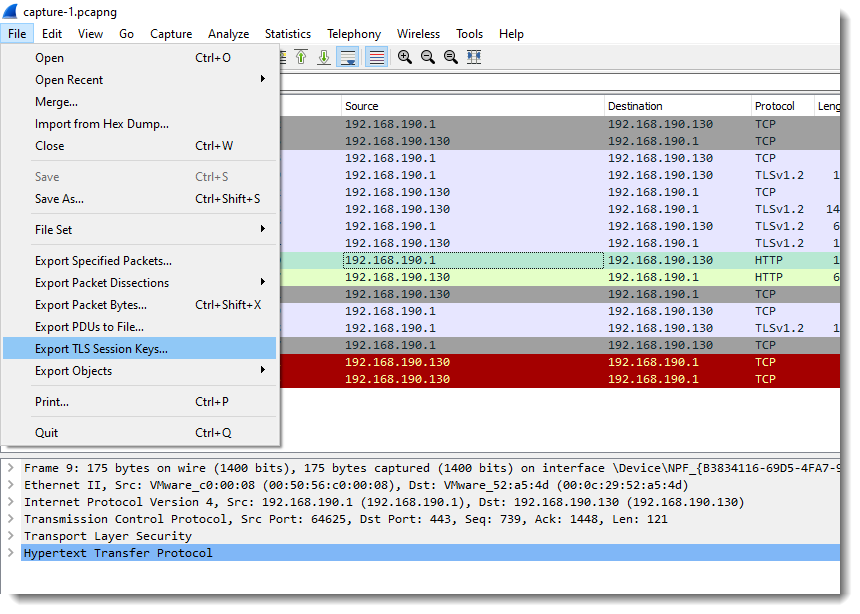Open the Statistics menu
860x614 pixels.
(x=287, y=34)
